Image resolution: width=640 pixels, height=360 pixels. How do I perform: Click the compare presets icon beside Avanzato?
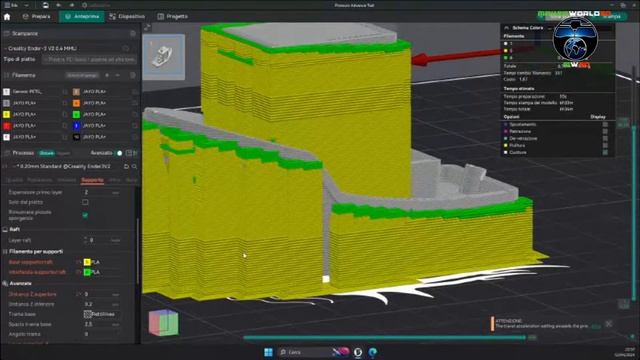[x=129, y=153]
